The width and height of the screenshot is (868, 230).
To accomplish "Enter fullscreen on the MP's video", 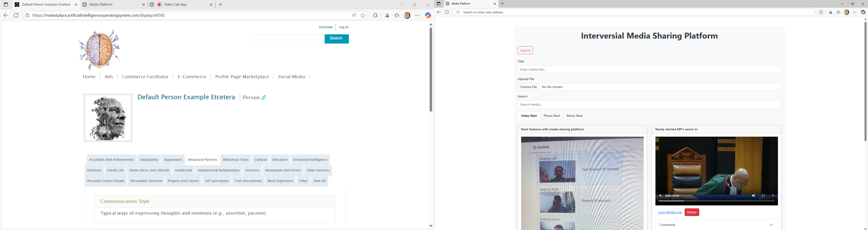I will (x=763, y=196).
